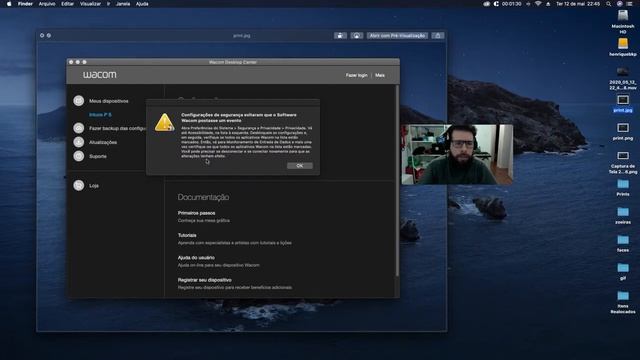This screenshot has width=640, height=360.
Task: Close the Quick Look preview window
Action: point(42,36)
